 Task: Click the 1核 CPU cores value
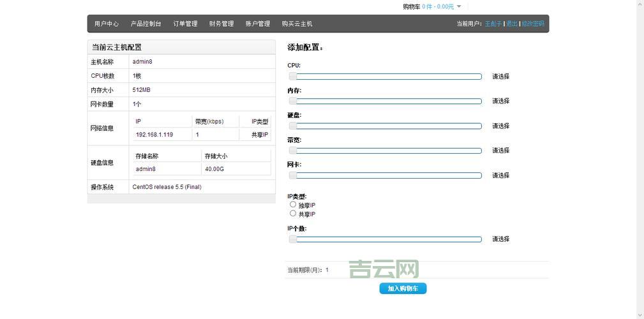(137, 76)
